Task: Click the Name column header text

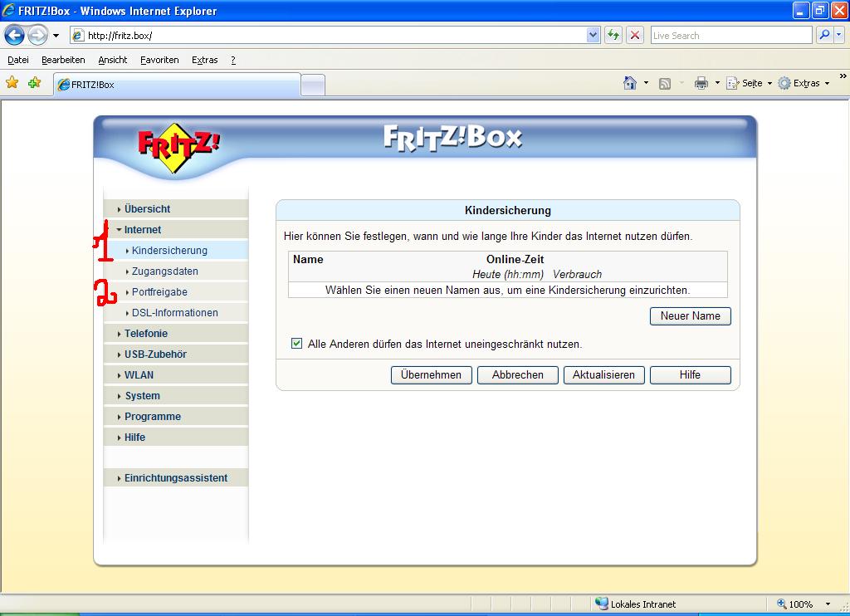Action: click(x=308, y=259)
